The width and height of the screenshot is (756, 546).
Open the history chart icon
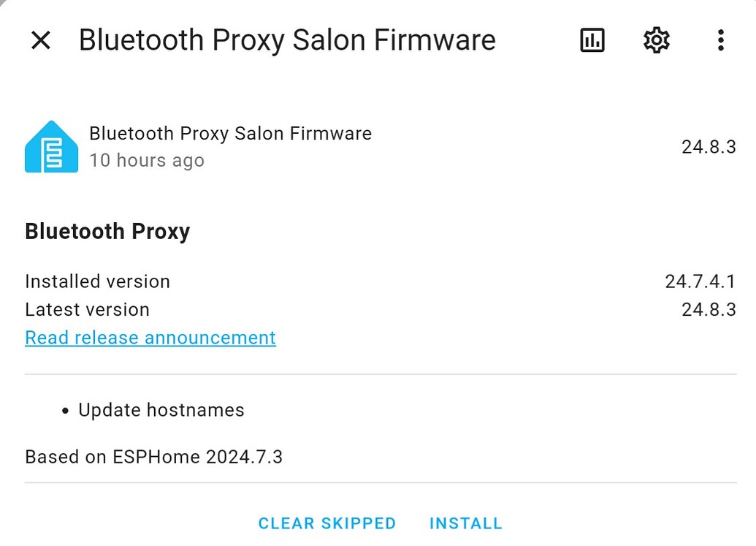(592, 40)
